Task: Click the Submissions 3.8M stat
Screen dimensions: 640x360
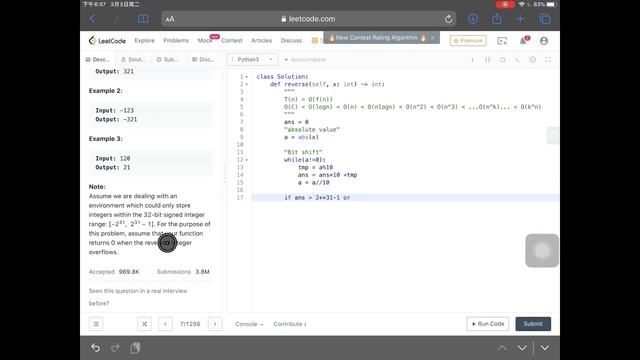Action: (183, 272)
